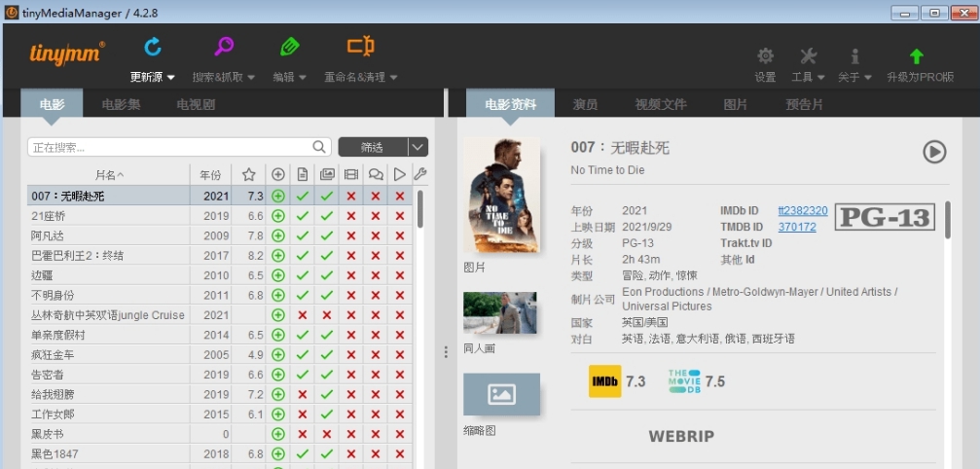980x469 pixels.
Task: Click the NFO document column header icon
Action: (x=303, y=175)
